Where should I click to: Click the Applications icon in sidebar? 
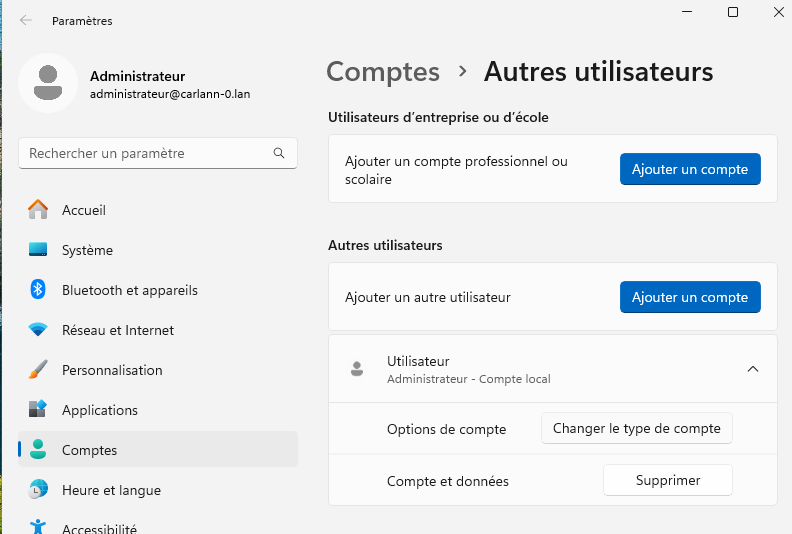[x=38, y=409]
